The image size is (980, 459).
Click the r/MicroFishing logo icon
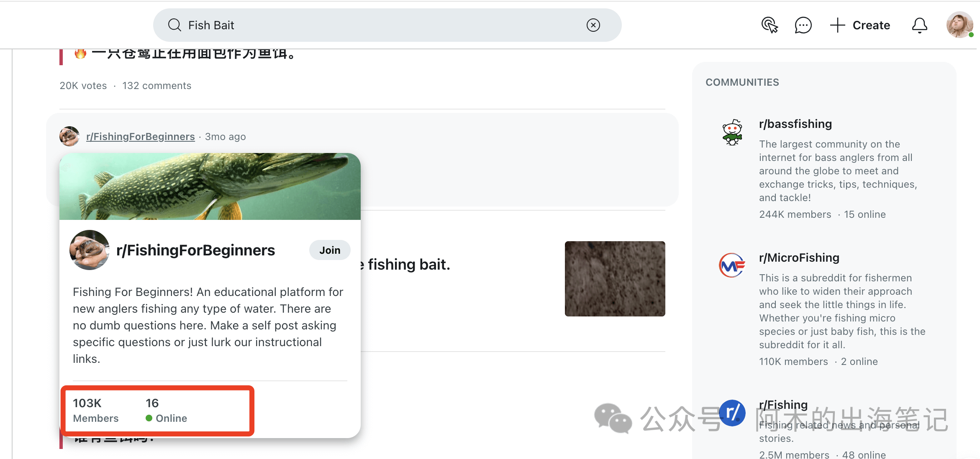(x=732, y=265)
